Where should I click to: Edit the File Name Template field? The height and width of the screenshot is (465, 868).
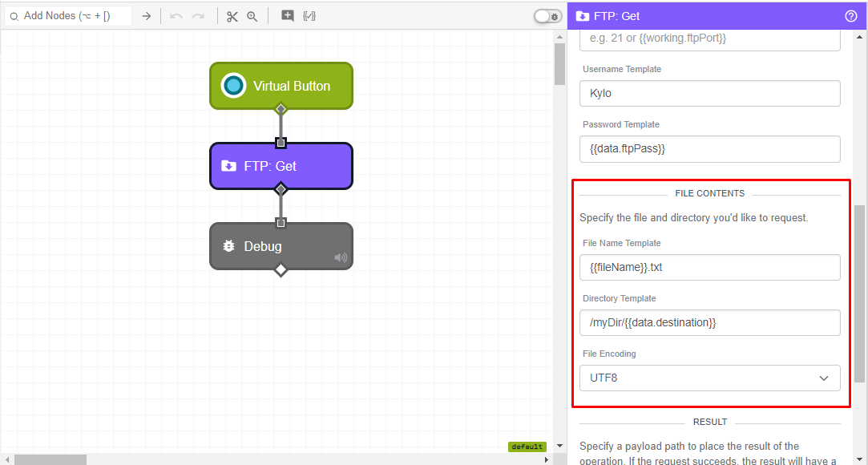(709, 268)
